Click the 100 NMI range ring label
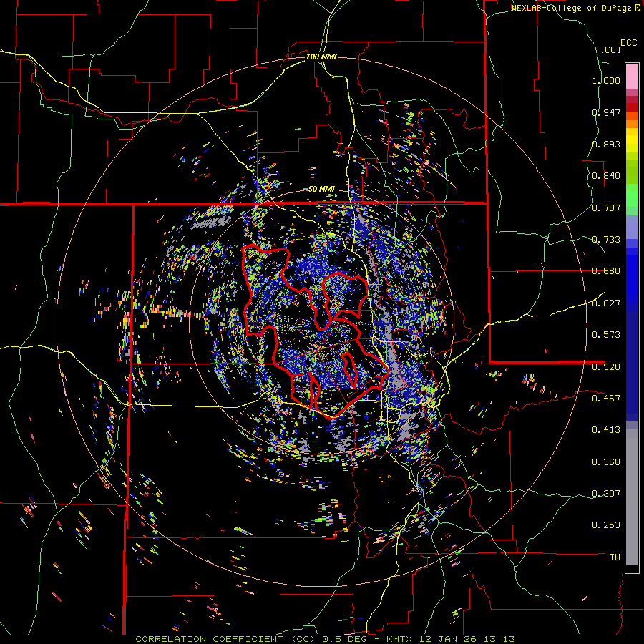The width and height of the screenshot is (644, 644). (x=321, y=57)
